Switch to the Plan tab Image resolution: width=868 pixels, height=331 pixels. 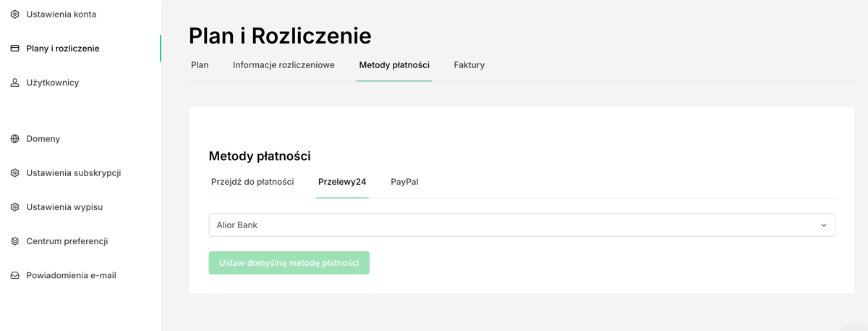[200, 65]
